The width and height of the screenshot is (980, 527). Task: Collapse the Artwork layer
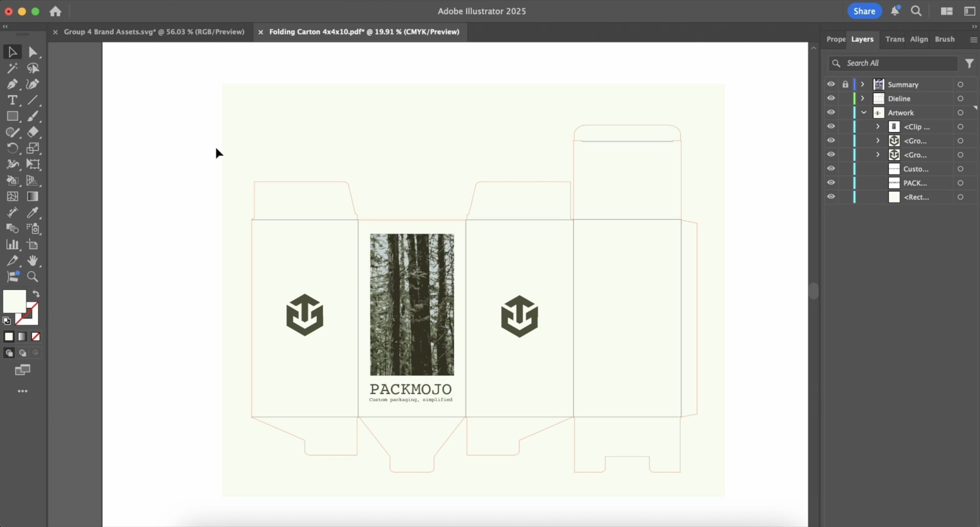coord(863,113)
